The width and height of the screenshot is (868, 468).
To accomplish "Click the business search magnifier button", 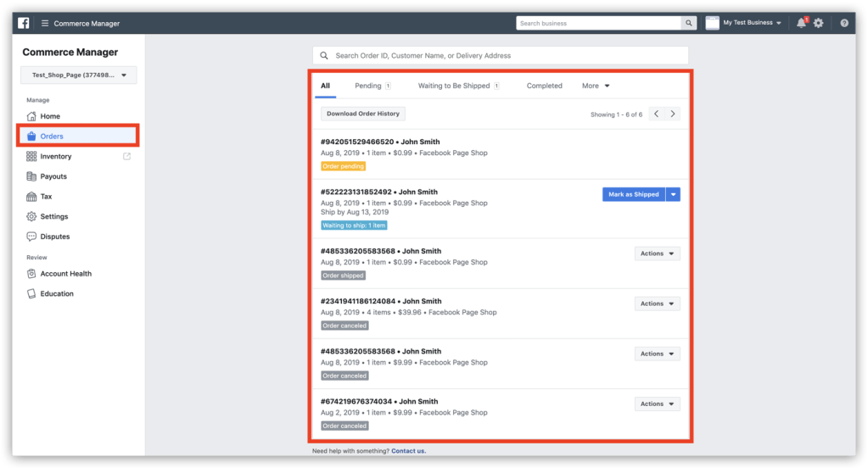I will pyautogui.click(x=690, y=23).
